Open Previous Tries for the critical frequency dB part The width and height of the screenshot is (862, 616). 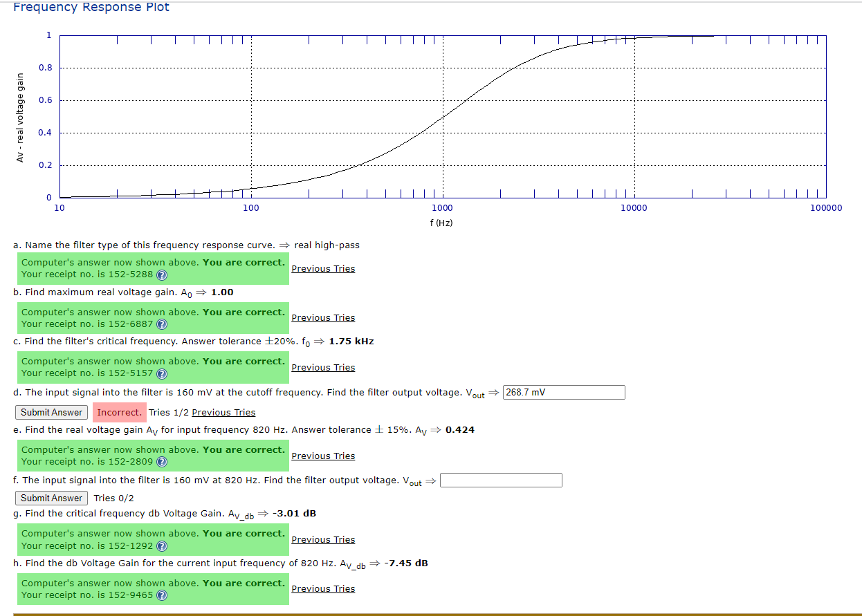(x=322, y=539)
